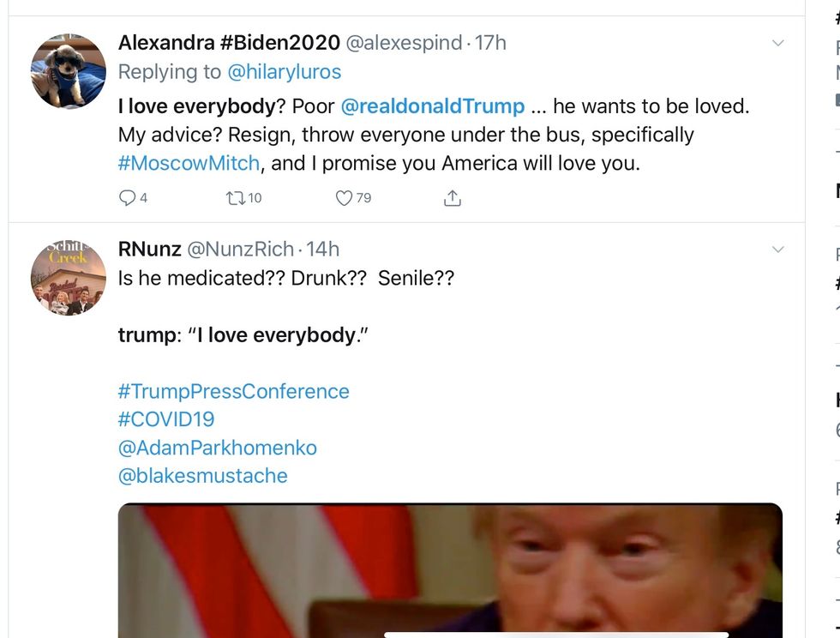Open the @hilaryluros mention link

coord(284,72)
